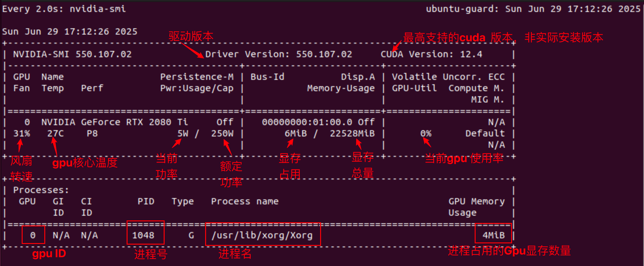Viewport: 644px width, 266px height.
Task: Click the CUDA Version 12.4 value
Action: pyautogui.click(x=471, y=54)
